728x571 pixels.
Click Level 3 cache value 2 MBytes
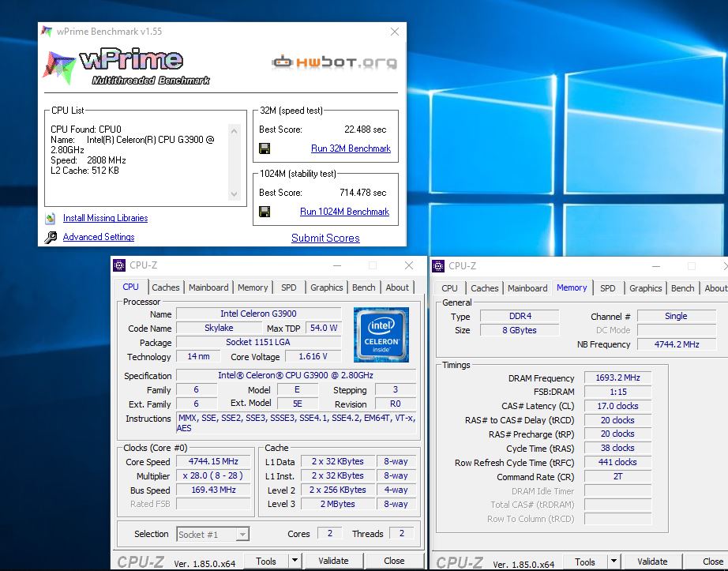(x=337, y=504)
